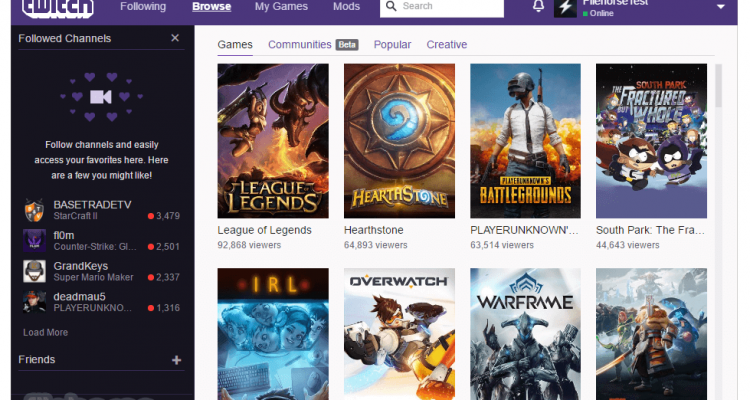750x400 pixels.
Task: Open the Mods section
Action: coord(346,7)
